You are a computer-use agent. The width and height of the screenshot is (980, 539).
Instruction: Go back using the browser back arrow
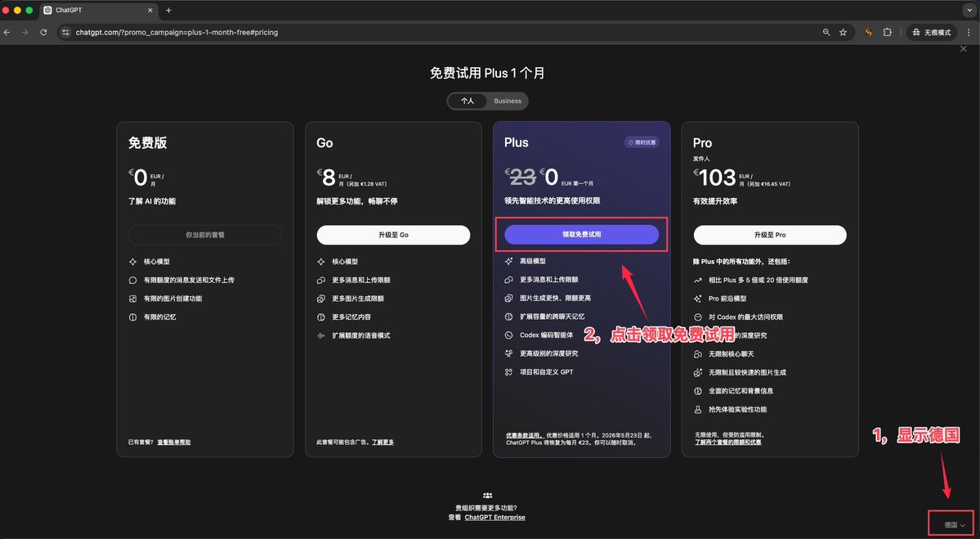coord(7,32)
